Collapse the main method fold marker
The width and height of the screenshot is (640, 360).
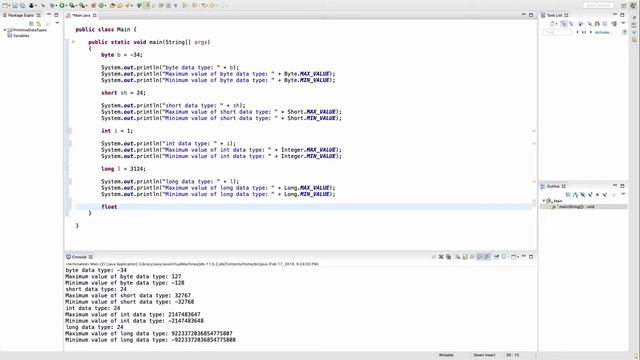(x=73, y=42)
